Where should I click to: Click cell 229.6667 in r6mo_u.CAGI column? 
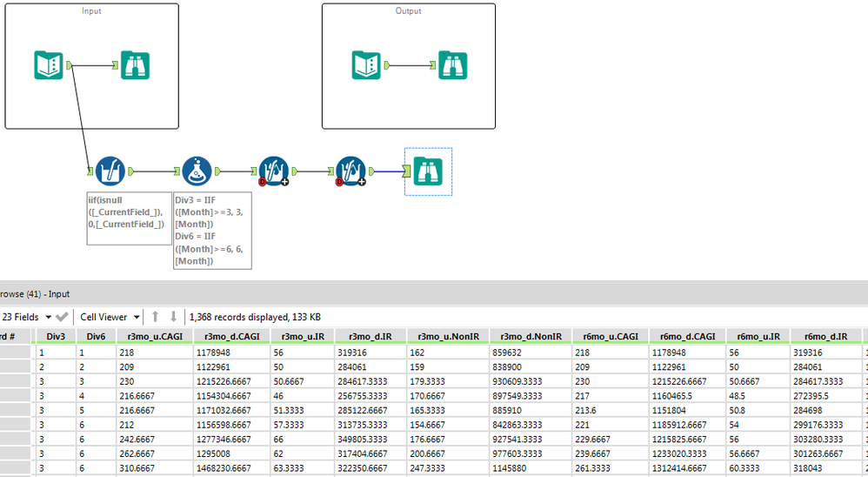611,439
